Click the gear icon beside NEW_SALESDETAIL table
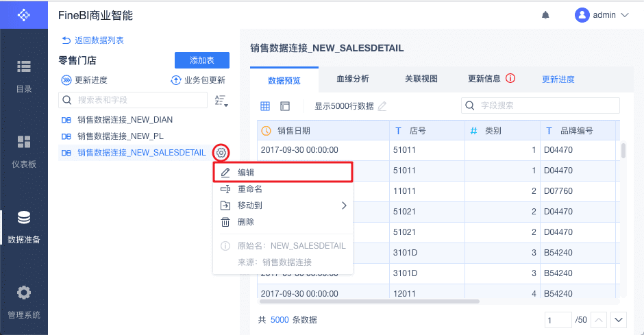 (221, 153)
